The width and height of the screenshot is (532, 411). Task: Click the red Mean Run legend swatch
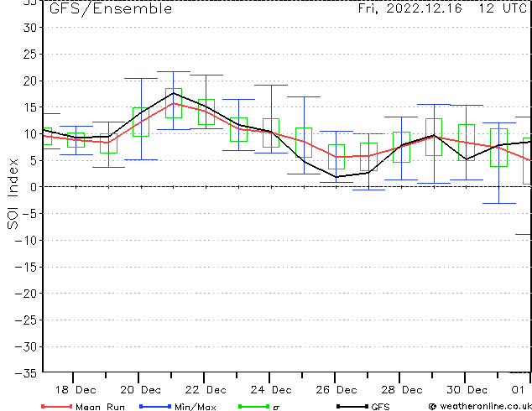56,406
